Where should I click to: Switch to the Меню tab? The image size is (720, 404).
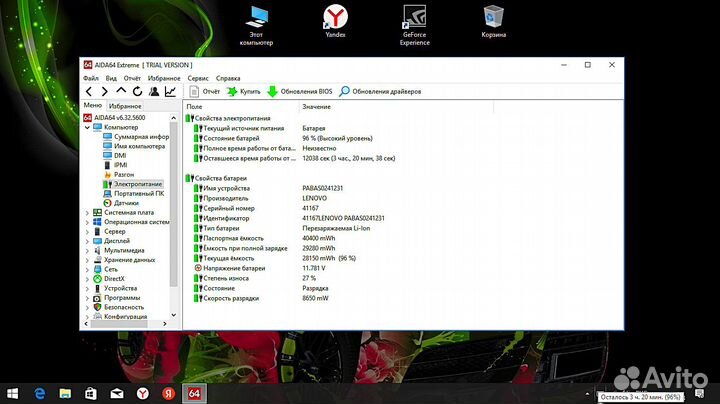click(92, 106)
